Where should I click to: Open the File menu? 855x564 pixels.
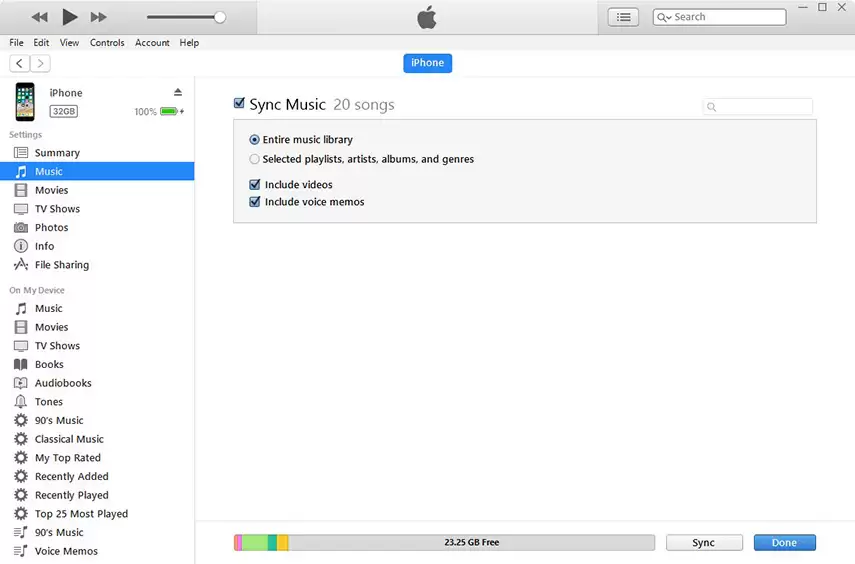(x=16, y=43)
